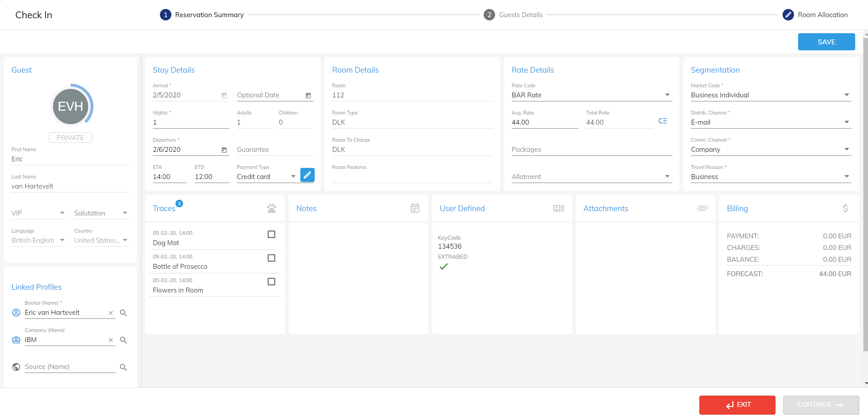Expand the Payment Type dropdown
868x419 pixels.
(x=293, y=176)
